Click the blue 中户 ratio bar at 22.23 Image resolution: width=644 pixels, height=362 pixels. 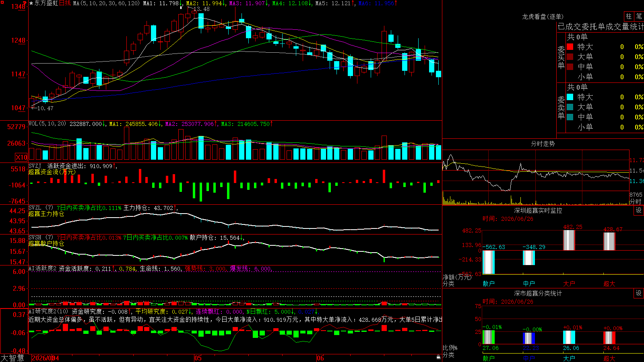pyautogui.click(x=528, y=339)
